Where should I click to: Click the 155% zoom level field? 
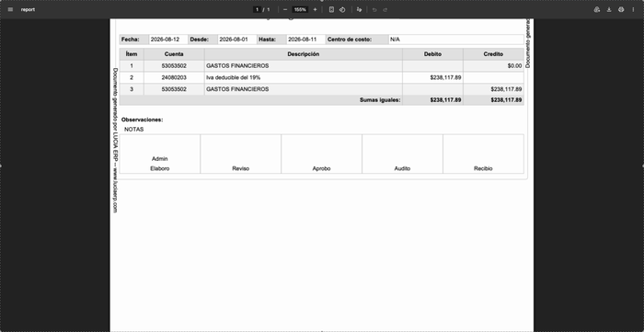click(300, 9)
